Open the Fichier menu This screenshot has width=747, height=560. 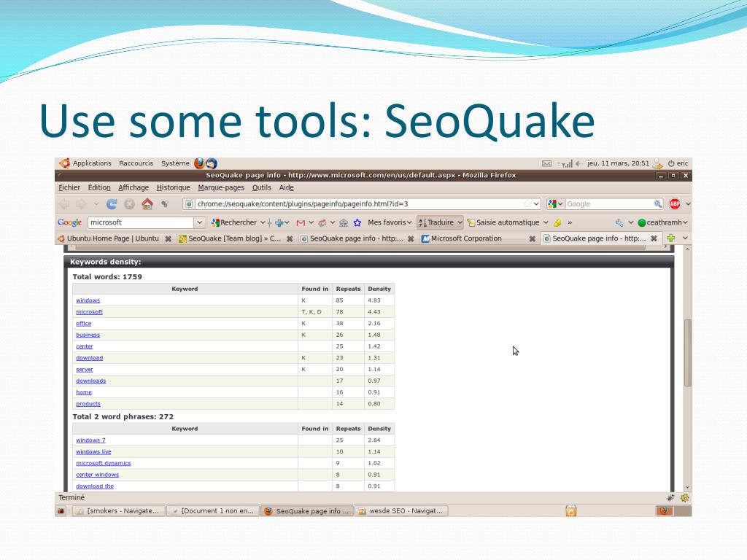coord(69,187)
